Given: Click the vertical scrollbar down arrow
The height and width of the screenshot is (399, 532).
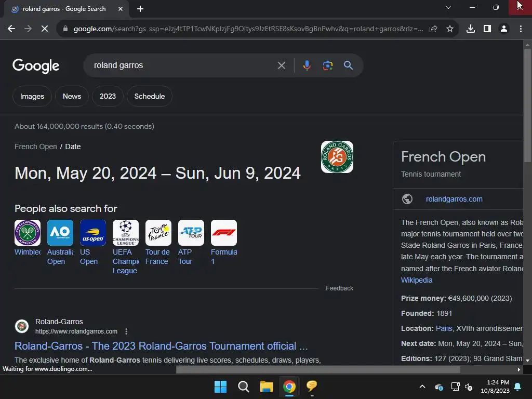Looking at the screenshot, I should (x=527, y=361).
